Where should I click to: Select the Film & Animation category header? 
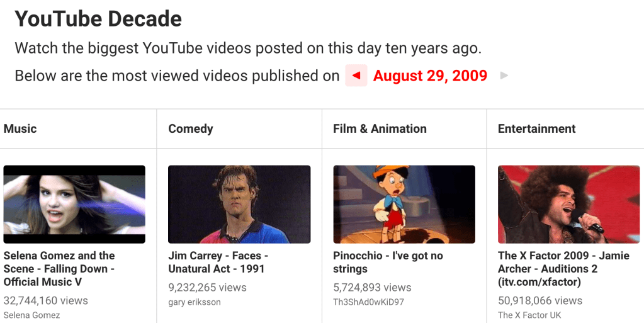(380, 129)
